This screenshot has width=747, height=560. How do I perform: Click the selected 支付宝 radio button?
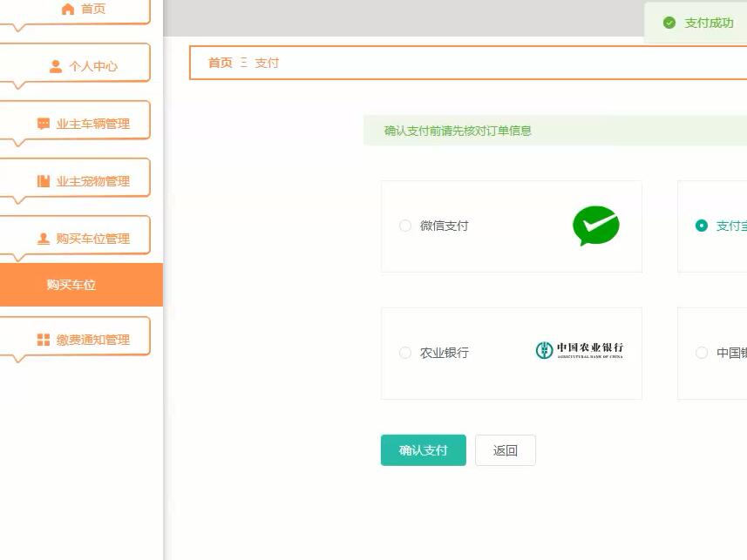point(703,226)
